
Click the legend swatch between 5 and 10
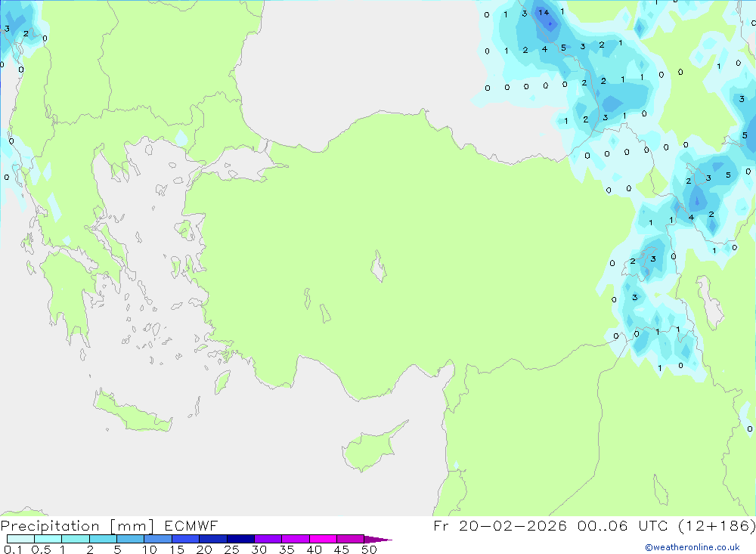[x=131, y=539]
